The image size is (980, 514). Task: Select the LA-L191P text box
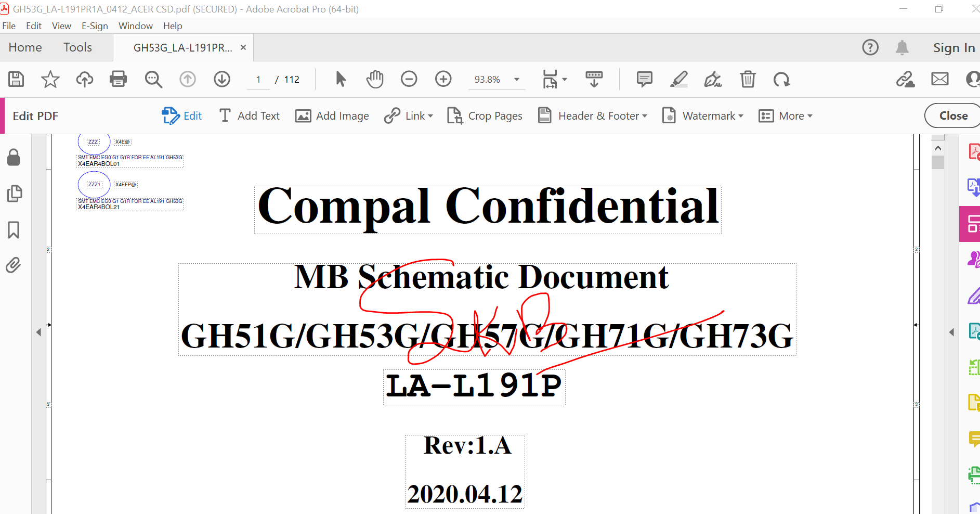pyautogui.click(x=474, y=387)
